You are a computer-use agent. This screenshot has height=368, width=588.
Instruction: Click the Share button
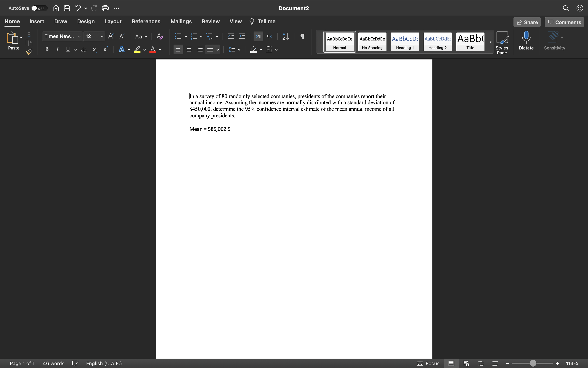(x=527, y=22)
